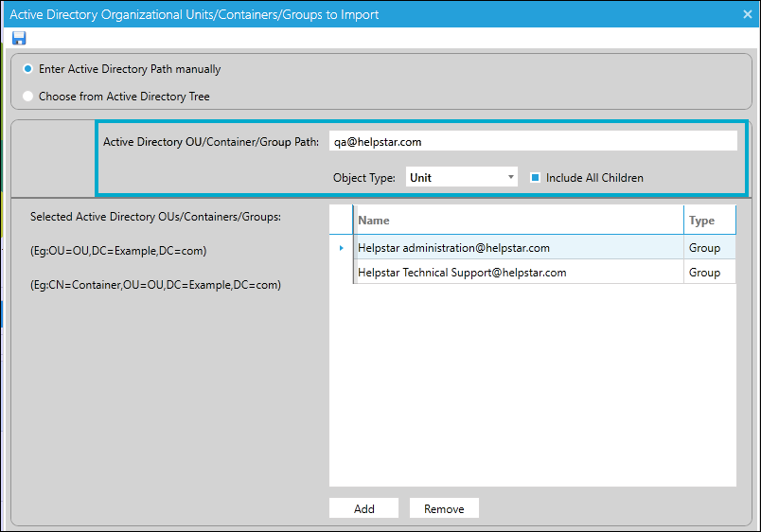761x532 pixels.
Task: Click the Group type cell for Helpstar administration
Action: [x=710, y=248]
